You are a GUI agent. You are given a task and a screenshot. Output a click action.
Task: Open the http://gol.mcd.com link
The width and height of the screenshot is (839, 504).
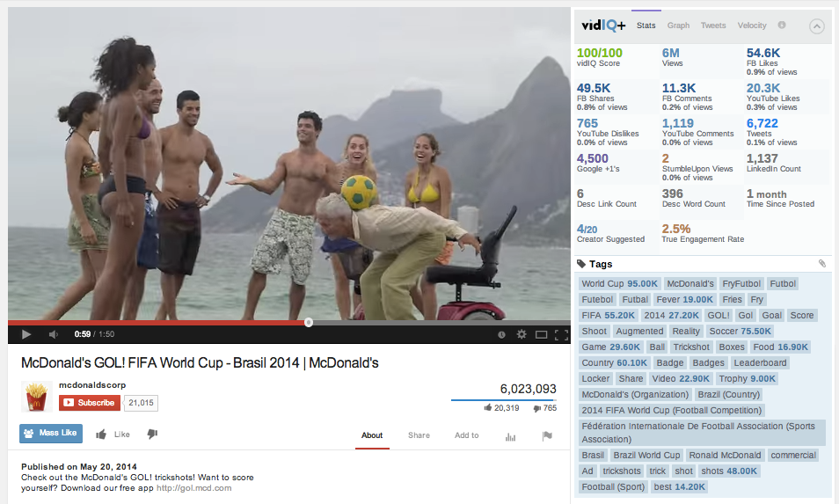194,488
